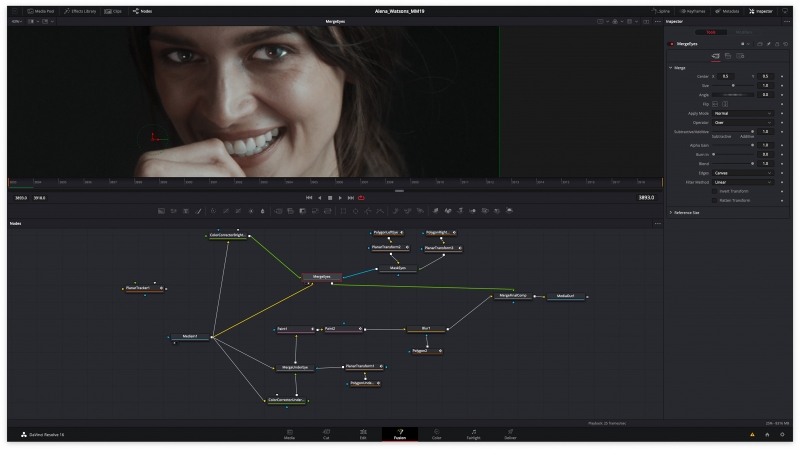Switch to the Deliver page

coord(510,434)
